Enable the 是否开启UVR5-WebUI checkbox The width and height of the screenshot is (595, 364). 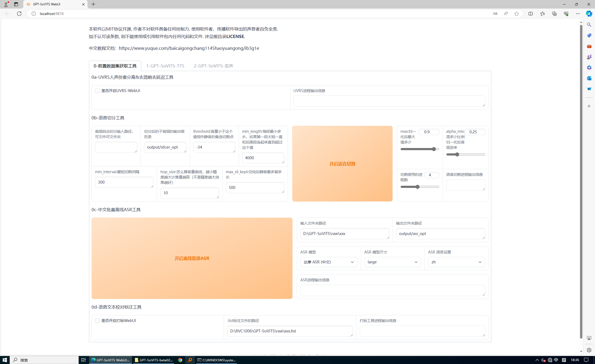pyautogui.click(x=97, y=91)
